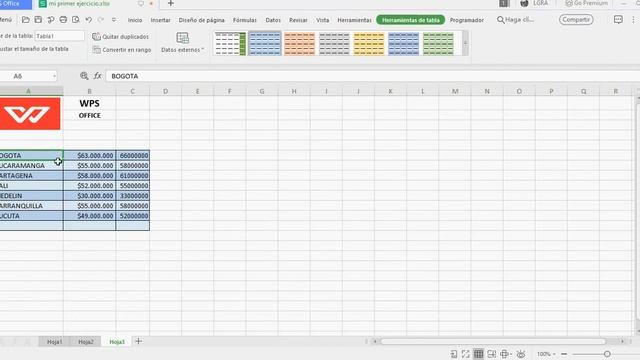Select the Herramientas de tabla tab
Screen dimensions: 640x360
pos(411,20)
